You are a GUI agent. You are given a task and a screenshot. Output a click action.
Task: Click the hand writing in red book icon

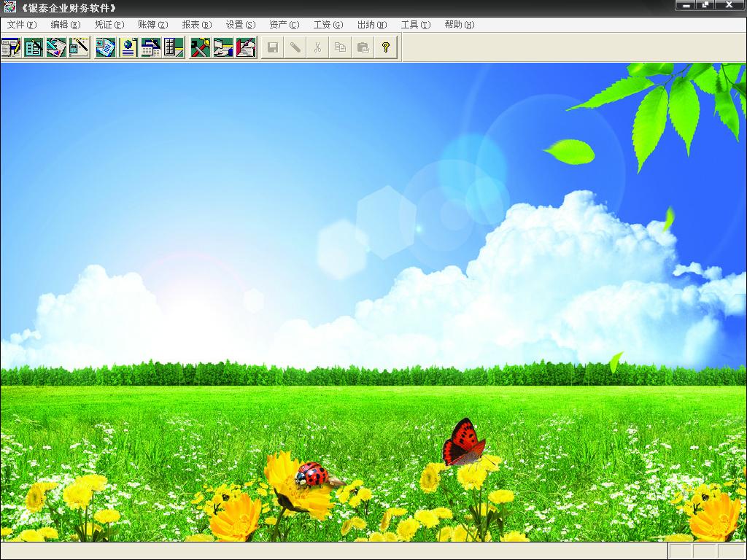246,48
